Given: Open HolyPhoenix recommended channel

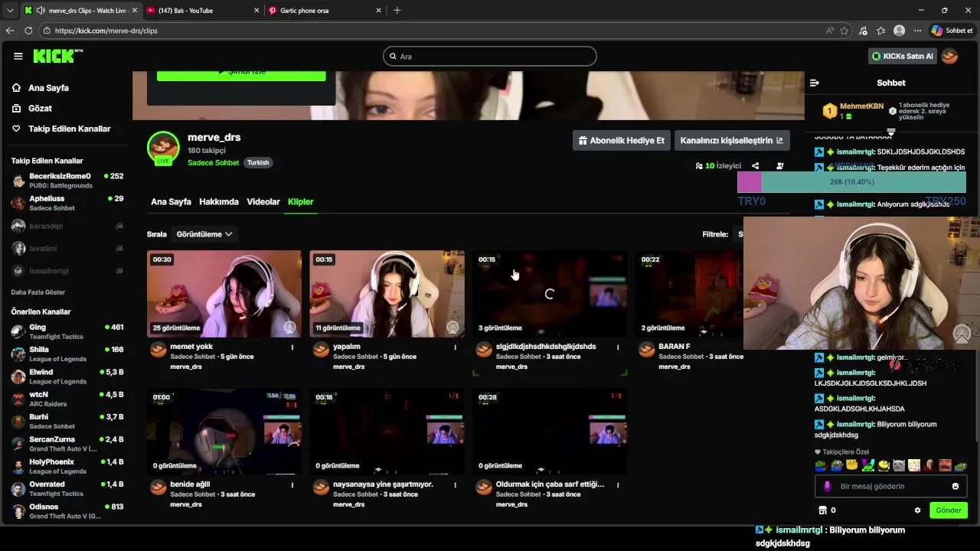Looking at the screenshot, I should point(67,466).
